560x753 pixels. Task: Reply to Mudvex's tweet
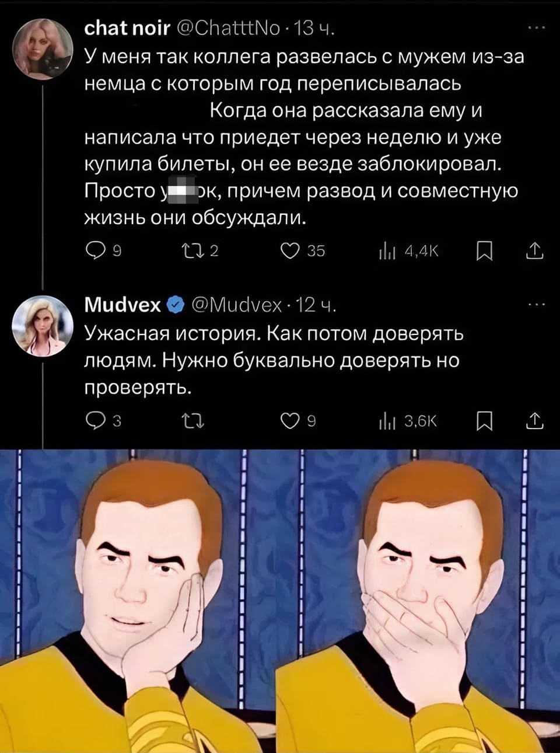(x=95, y=420)
